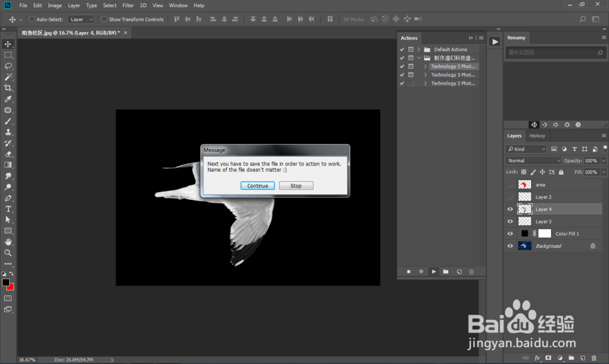Delete layer using Layers panel trash icon
Image resolution: width=609 pixels, height=364 pixels.
point(594,358)
